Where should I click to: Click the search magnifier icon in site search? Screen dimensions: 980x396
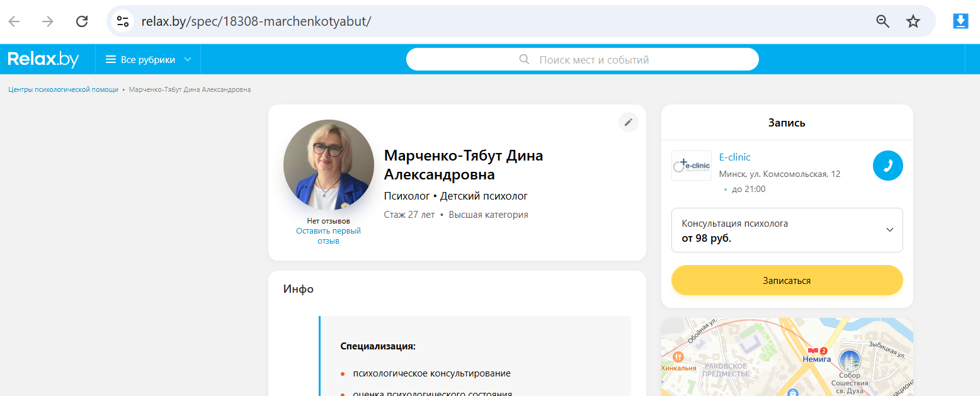point(524,60)
